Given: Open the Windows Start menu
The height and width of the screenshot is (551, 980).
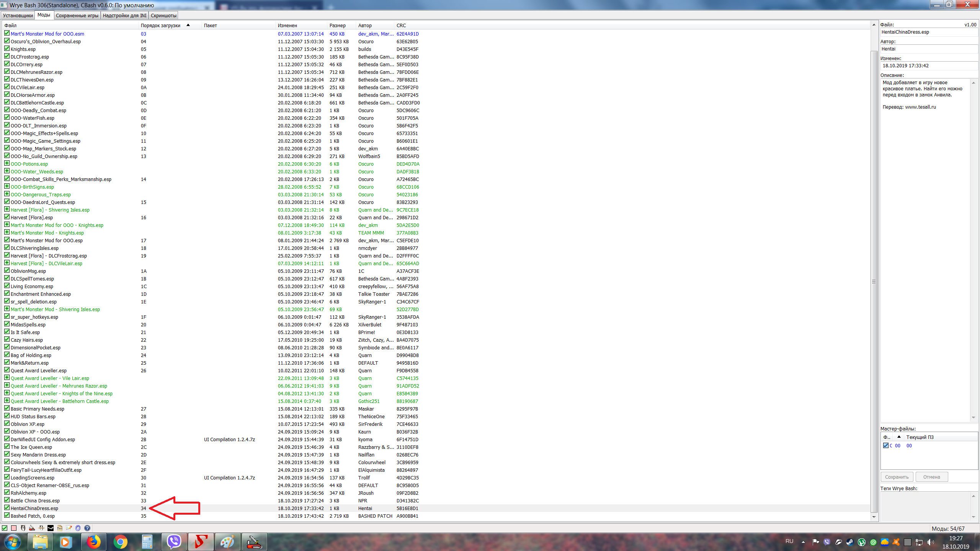Looking at the screenshot, I should coord(13,542).
